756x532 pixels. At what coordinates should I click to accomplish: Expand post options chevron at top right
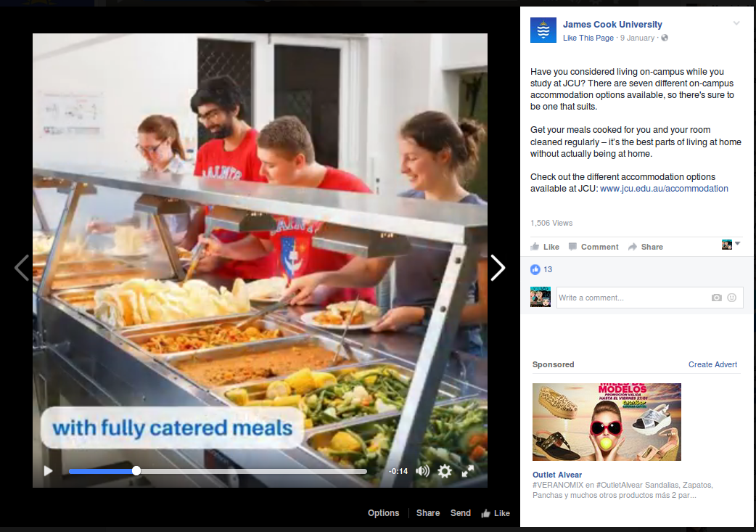point(736,24)
